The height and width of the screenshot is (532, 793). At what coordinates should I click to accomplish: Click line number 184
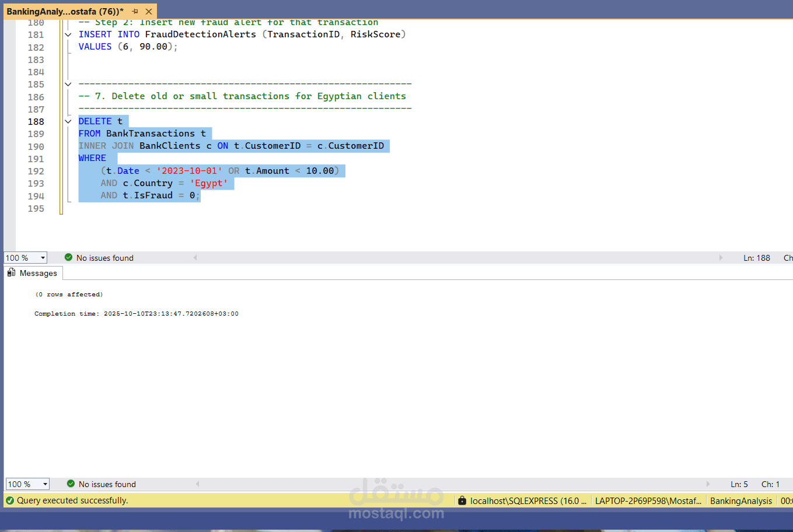tap(36, 72)
